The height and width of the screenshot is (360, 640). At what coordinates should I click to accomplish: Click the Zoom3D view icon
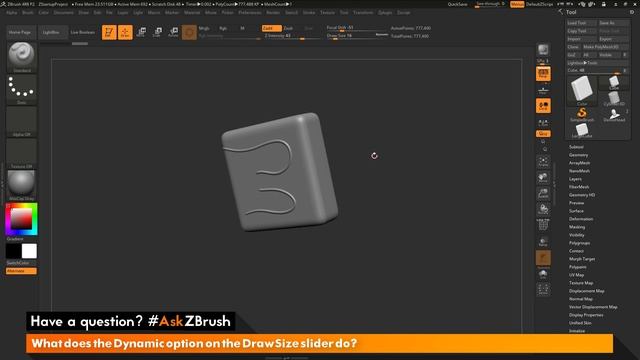click(x=543, y=193)
